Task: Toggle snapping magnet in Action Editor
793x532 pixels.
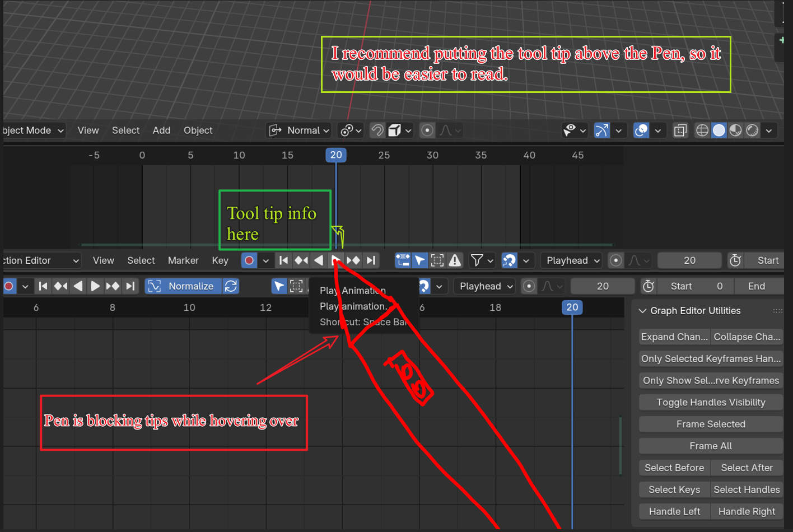Action: (509, 260)
